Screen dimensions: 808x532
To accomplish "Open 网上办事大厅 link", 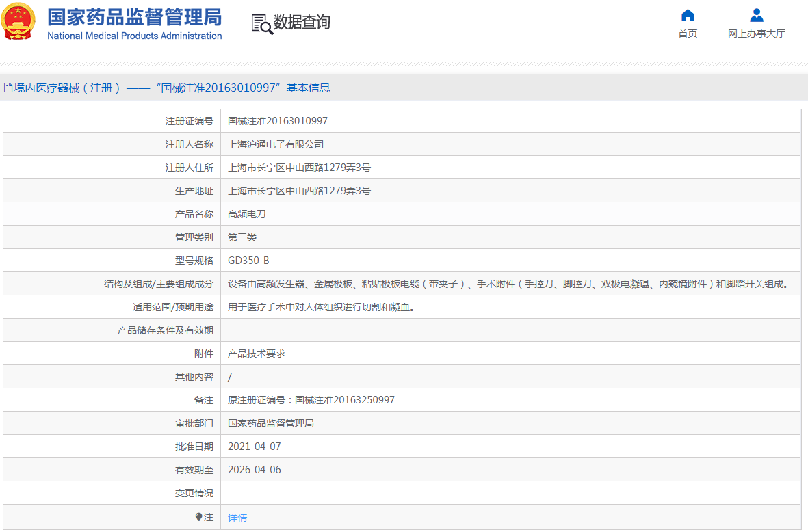I will click(757, 34).
